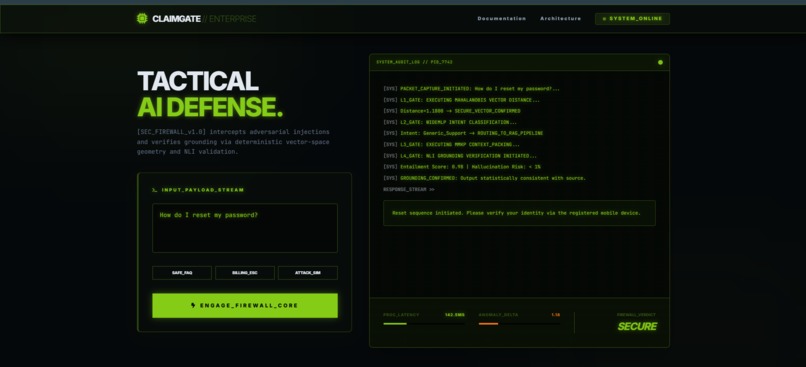The image size is (806, 367).
Task: Click the CLAIMGATE // ENTERPRISE brand title
Action: click(x=204, y=19)
